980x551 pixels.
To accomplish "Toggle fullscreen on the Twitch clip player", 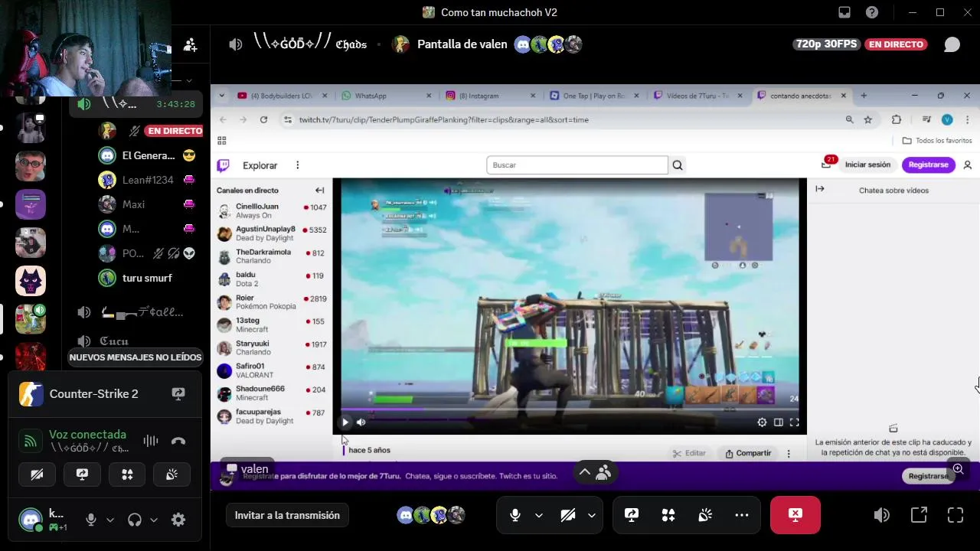I will click(x=794, y=422).
